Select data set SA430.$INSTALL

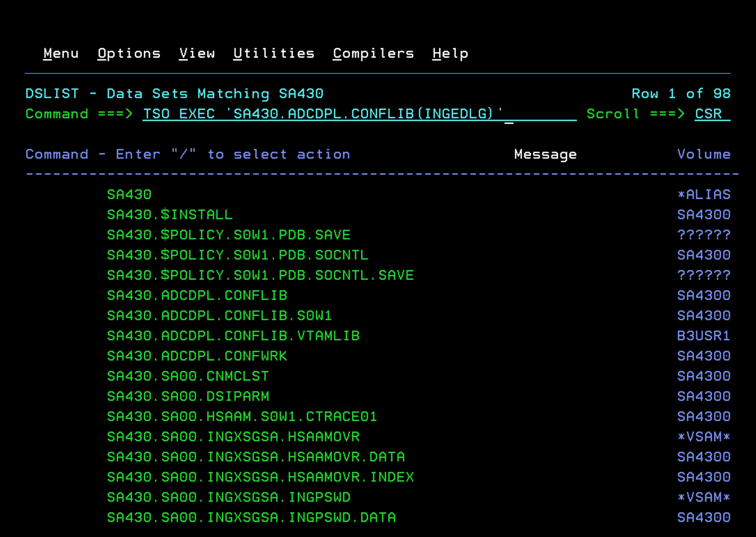[x=170, y=215]
